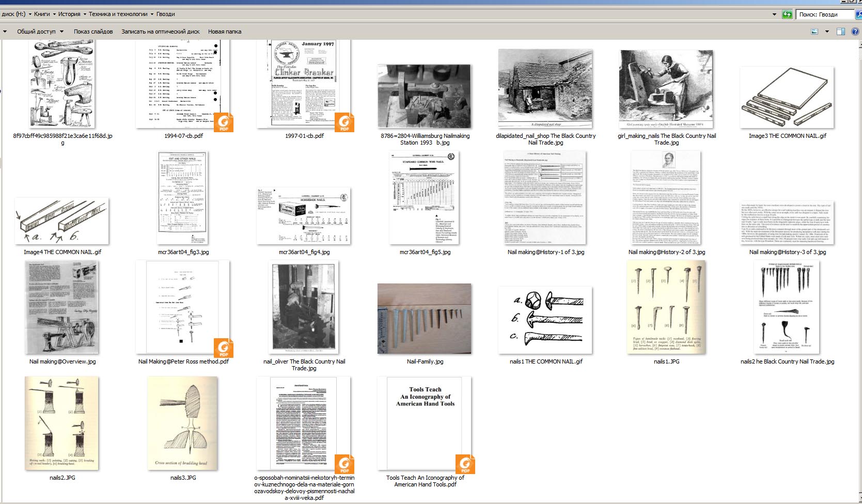This screenshot has height=504, width=862.
Task: Expand arrow after Книги breadcrumb
Action: pos(54,14)
